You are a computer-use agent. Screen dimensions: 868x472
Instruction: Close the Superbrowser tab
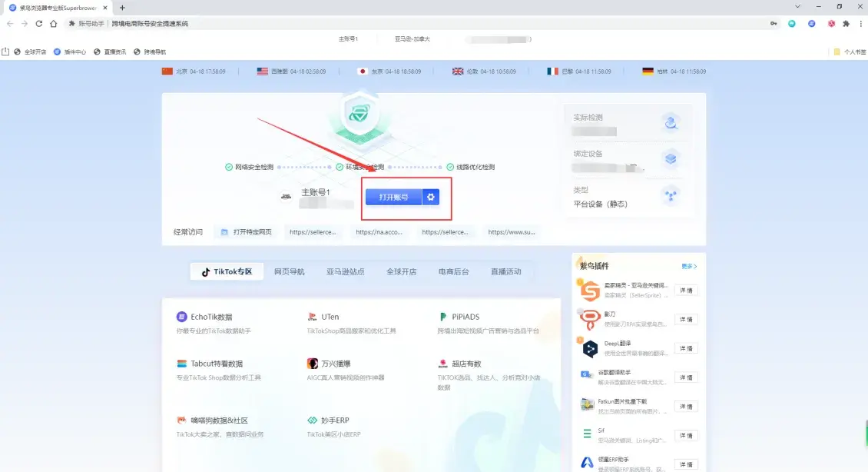click(x=105, y=8)
